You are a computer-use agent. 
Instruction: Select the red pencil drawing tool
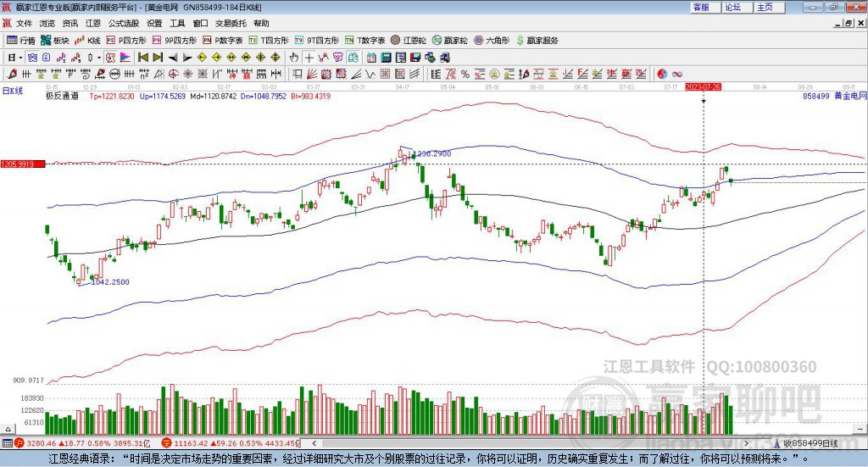[12, 74]
